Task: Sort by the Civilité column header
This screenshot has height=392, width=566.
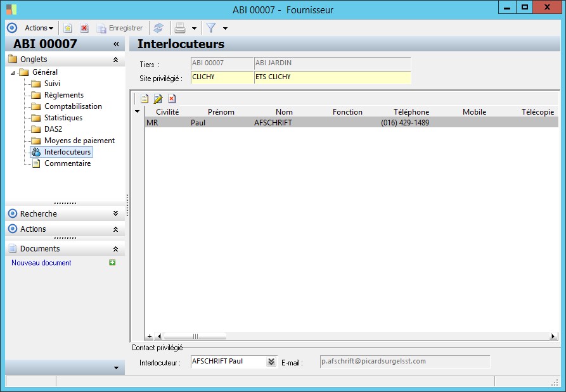Action: pos(167,112)
